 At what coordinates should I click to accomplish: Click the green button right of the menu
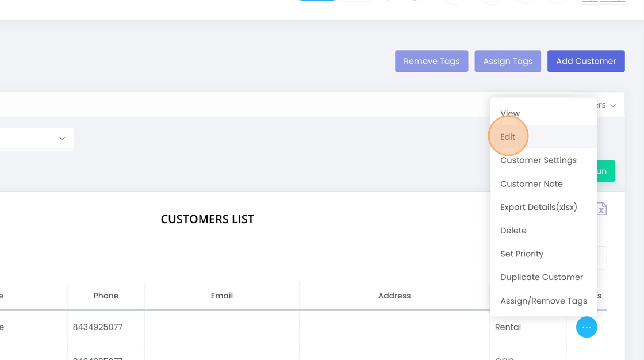point(606,171)
